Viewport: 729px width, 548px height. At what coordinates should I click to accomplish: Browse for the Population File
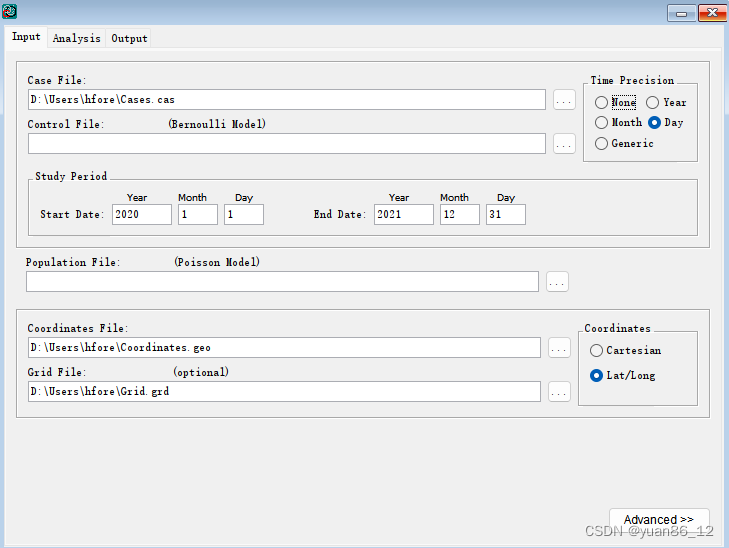(x=557, y=282)
